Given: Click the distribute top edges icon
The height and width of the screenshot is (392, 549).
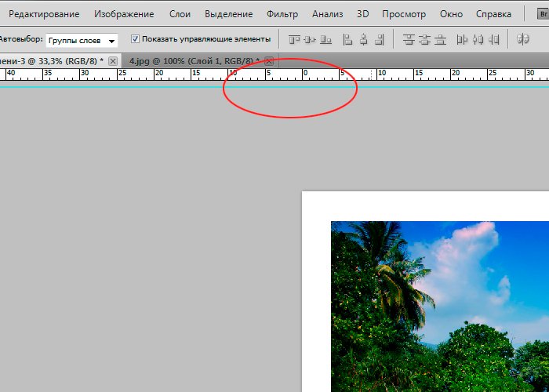Looking at the screenshot, I should (x=409, y=39).
